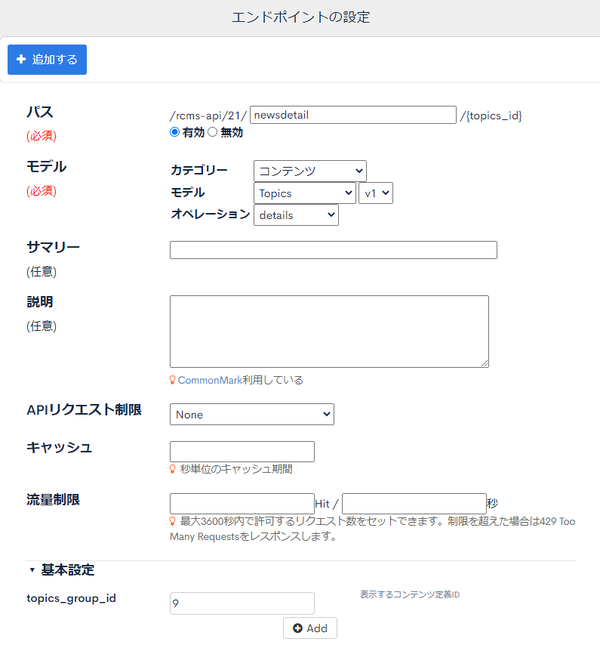600x645 pixels.
Task: Open the モデル dropdown showing Topics
Action: click(304, 193)
